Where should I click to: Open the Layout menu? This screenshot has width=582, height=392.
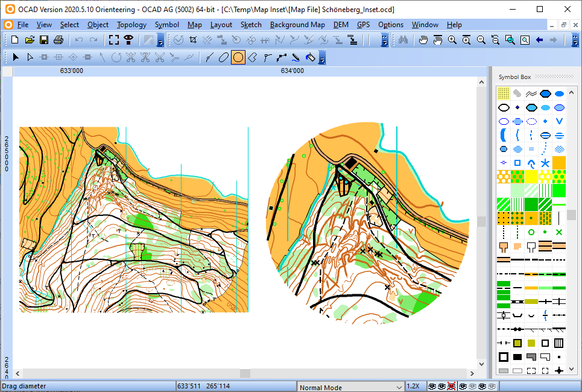(221, 25)
